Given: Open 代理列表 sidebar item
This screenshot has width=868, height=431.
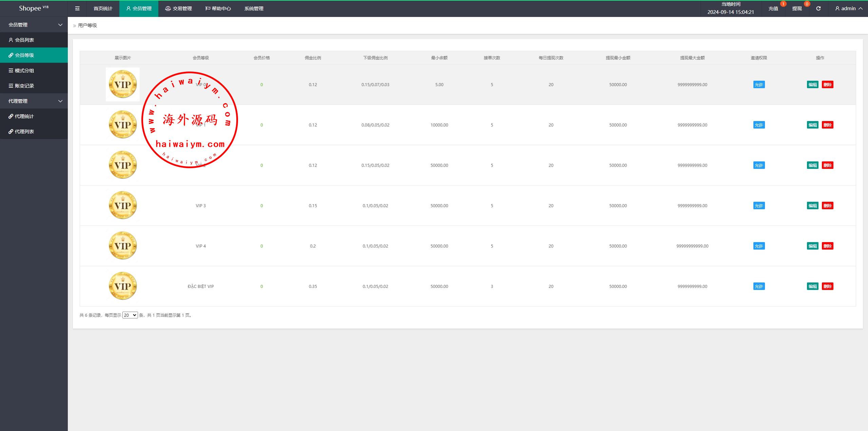Looking at the screenshot, I should pyautogui.click(x=24, y=132).
